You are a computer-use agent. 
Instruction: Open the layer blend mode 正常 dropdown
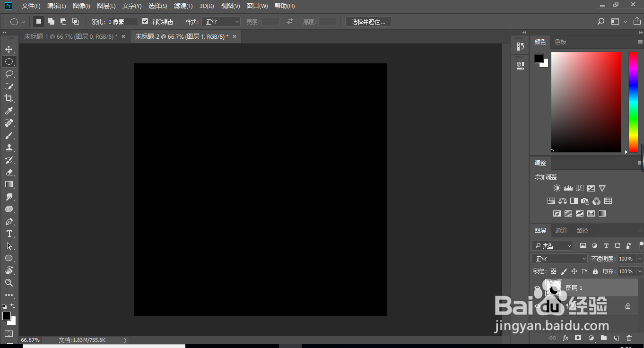point(560,259)
